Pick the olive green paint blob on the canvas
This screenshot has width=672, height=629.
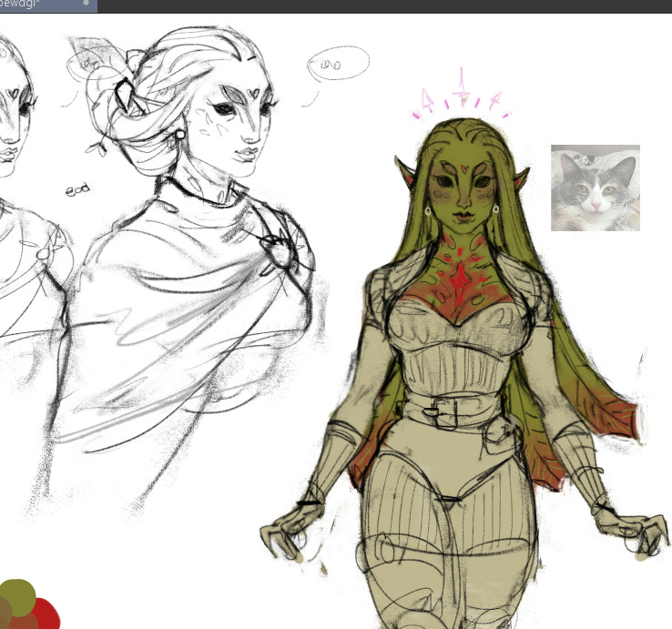tap(18, 596)
